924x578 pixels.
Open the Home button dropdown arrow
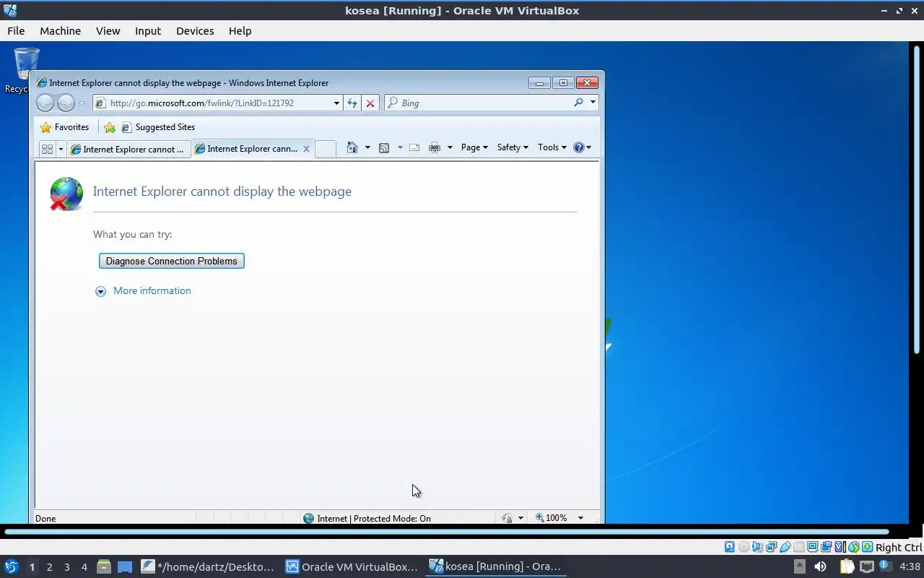[367, 147]
